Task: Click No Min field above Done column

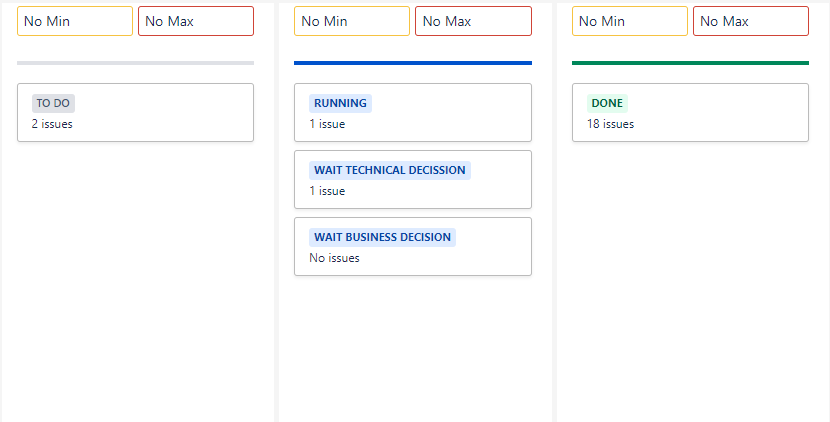Action: point(630,21)
